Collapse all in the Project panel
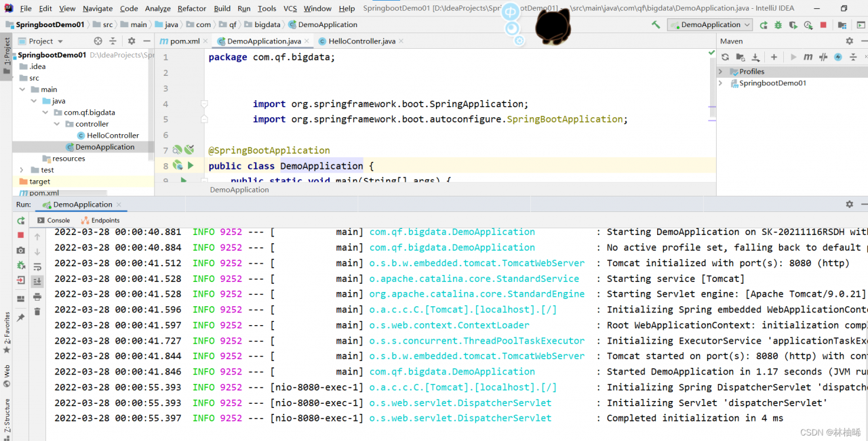Image resolution: width=868 pixels, height=441 pixels. click(113, 41)
